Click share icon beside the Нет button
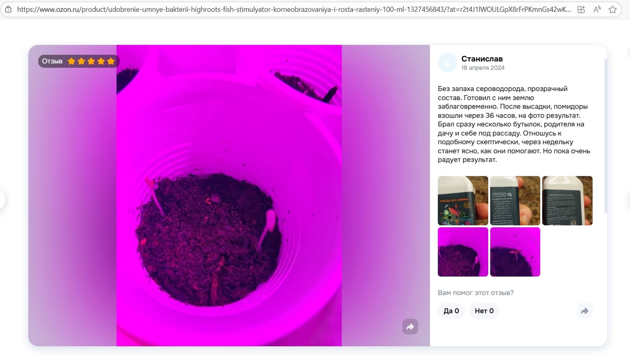Viewport: 630px width, 364px height. click(x=585, y=311)
